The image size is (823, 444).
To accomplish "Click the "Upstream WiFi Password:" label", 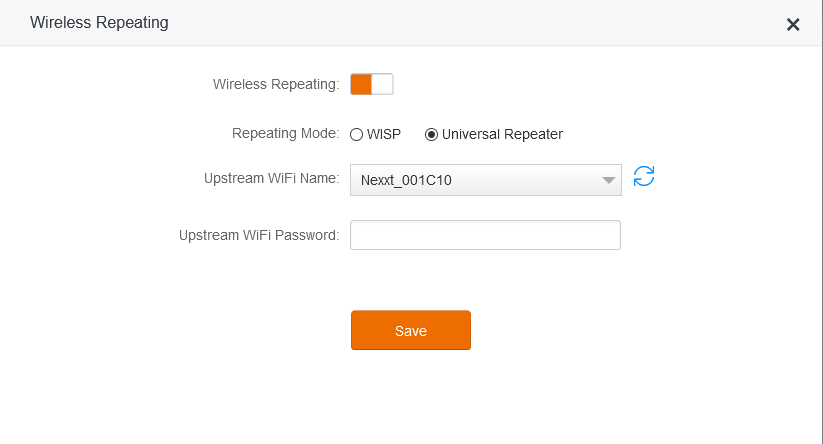I will (x=259, y=235).
